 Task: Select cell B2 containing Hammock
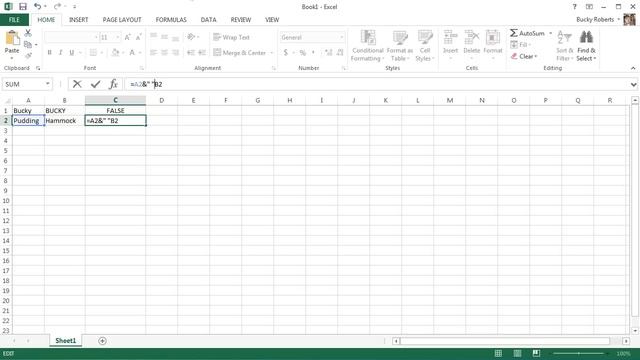(64, 121)
